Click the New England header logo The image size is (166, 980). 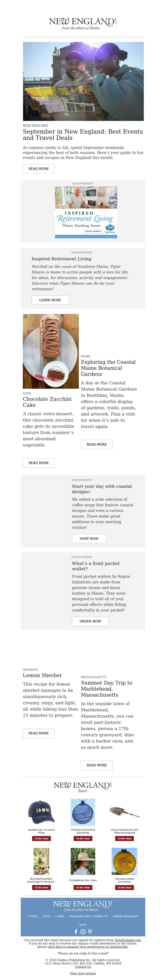[x=83, y=24]
